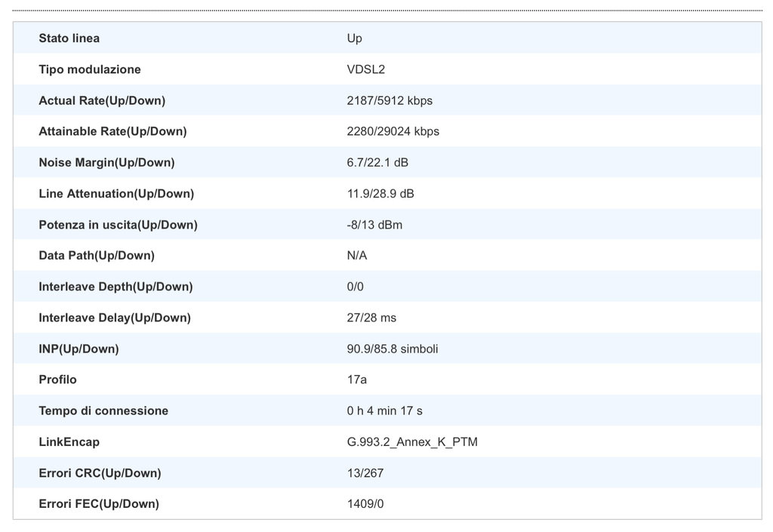Select the 'Data Path(Up/Down)' label
773x532 pixels.
point(97,256)
